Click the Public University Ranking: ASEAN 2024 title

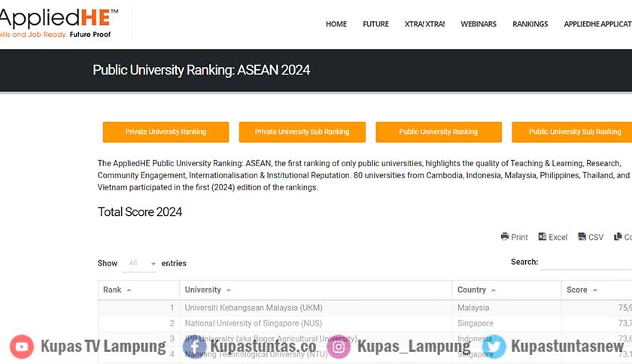(x=202, y=70)
